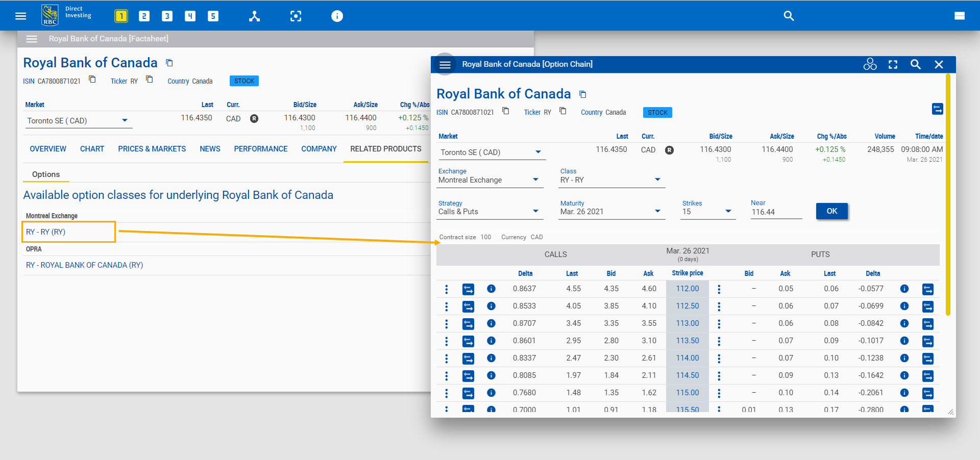Copy the ISIN CA7800871021 with copy icon
Image resolution: width=980 pixels, height=460 pixels.
[x=505, y=111]
